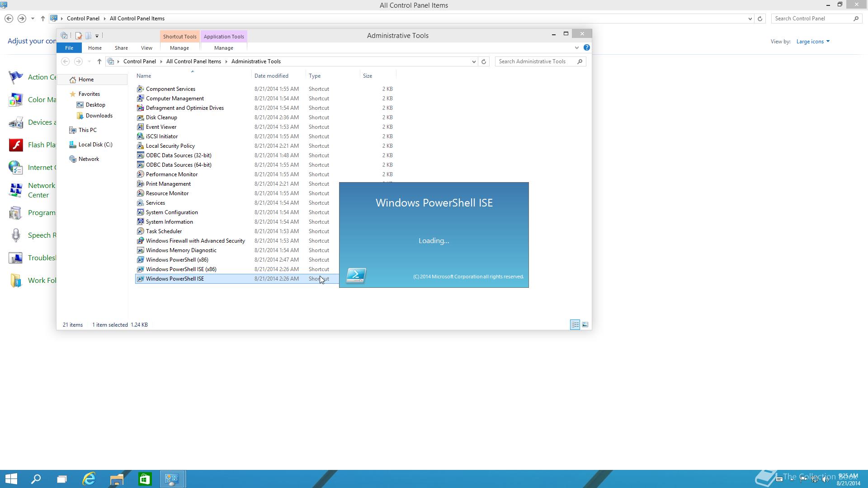Open Manage tab under Application Tools

click(224, 48)
